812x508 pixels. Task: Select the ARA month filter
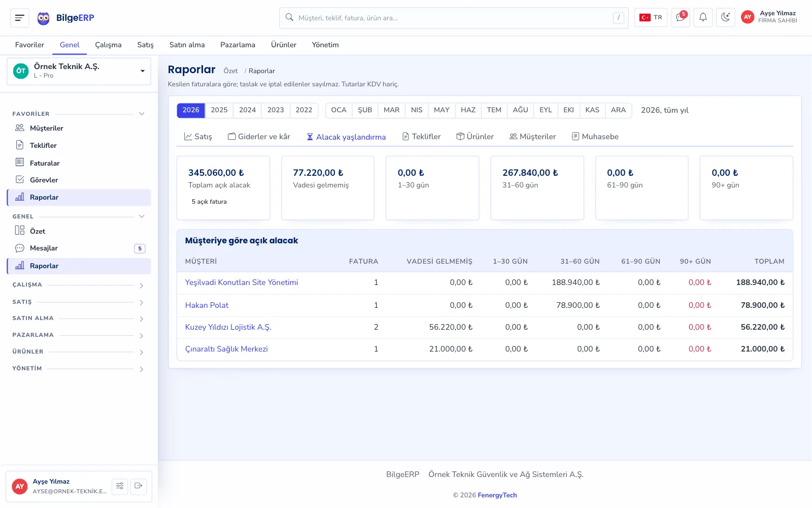[x=618, y=110]
